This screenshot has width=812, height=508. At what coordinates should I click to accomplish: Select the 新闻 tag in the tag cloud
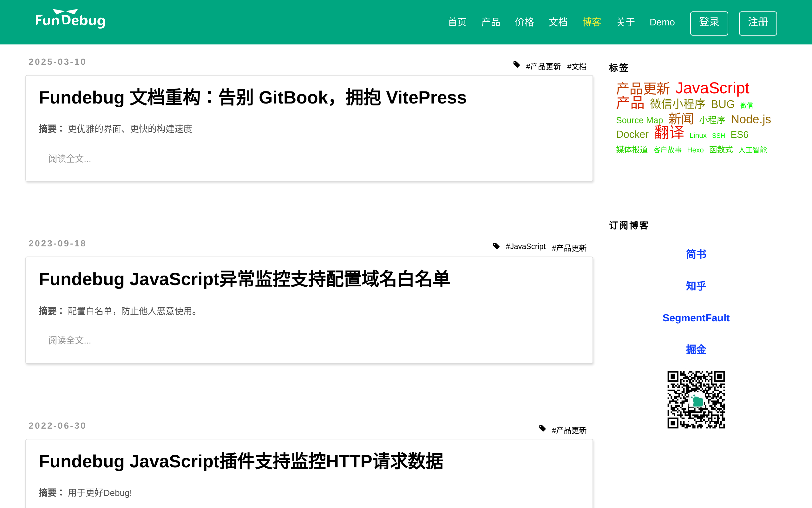pyautogui.click(x=681, y=119)
